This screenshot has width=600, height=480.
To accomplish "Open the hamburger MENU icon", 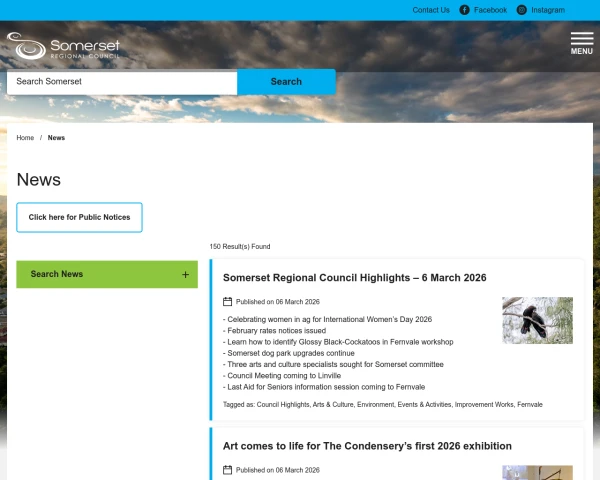I will 582,43.
